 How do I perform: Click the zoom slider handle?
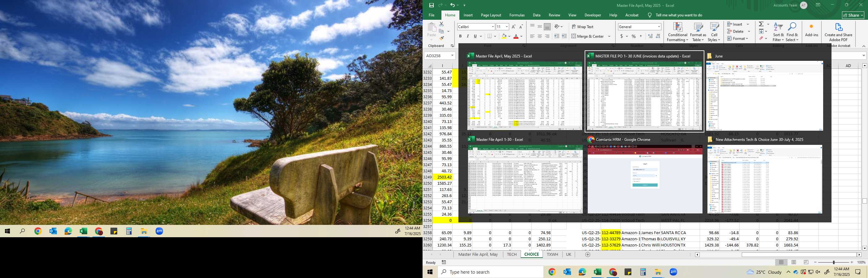834,262
